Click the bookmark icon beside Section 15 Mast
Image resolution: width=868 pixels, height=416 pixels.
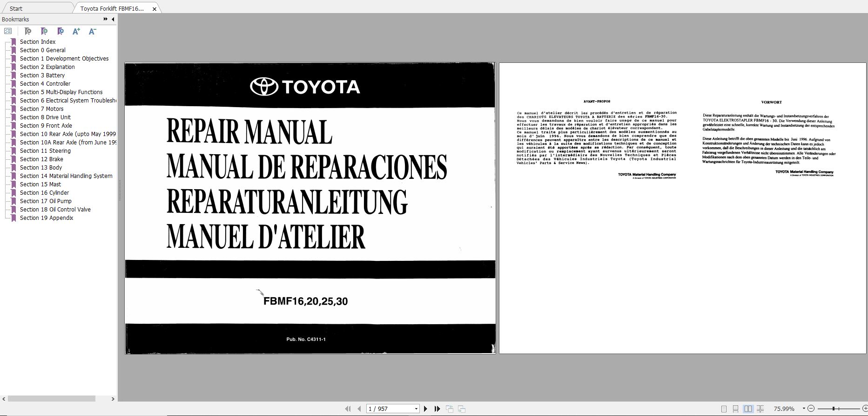click(x=13, y=184)
